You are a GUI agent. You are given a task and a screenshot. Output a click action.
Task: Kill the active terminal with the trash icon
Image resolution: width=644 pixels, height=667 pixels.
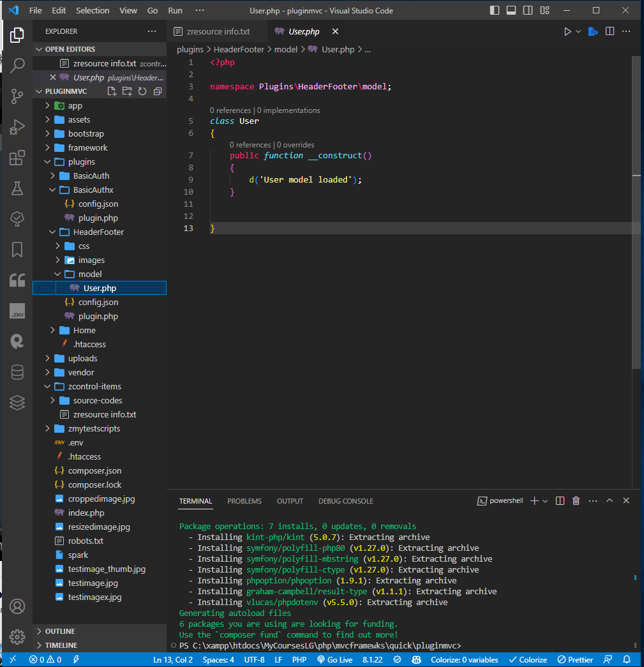pos(576,500)
